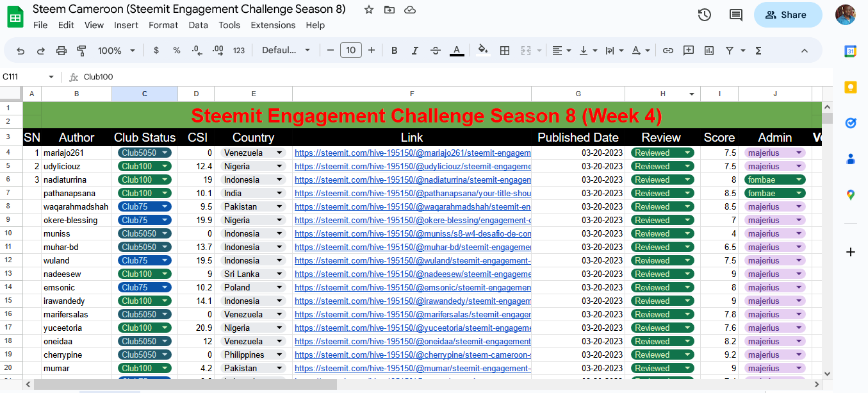
Task: Click the Name box showing C111
Action: [x=22, y=77]
